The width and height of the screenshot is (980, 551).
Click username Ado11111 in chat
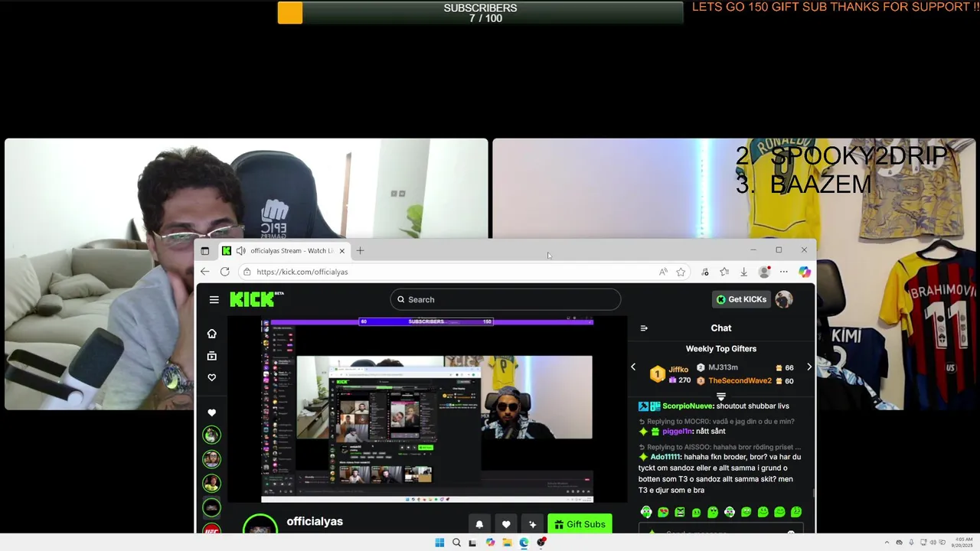pyautogui.click(x=666, y=457)
